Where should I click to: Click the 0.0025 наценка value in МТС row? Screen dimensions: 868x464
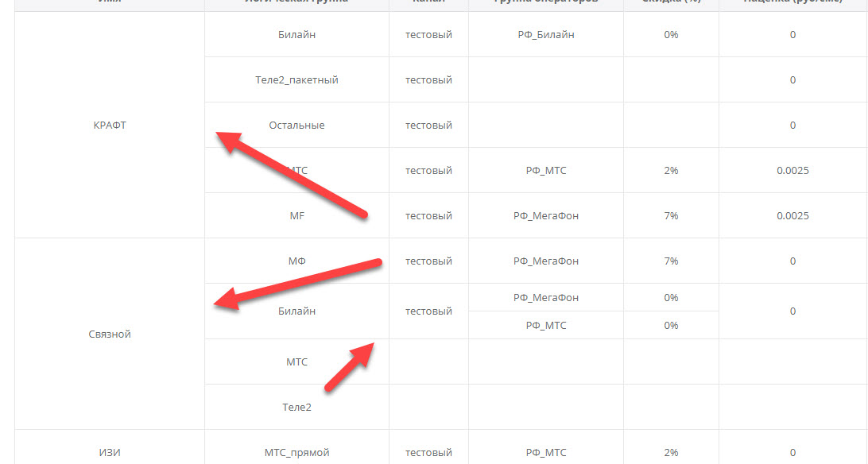(792, 170)
